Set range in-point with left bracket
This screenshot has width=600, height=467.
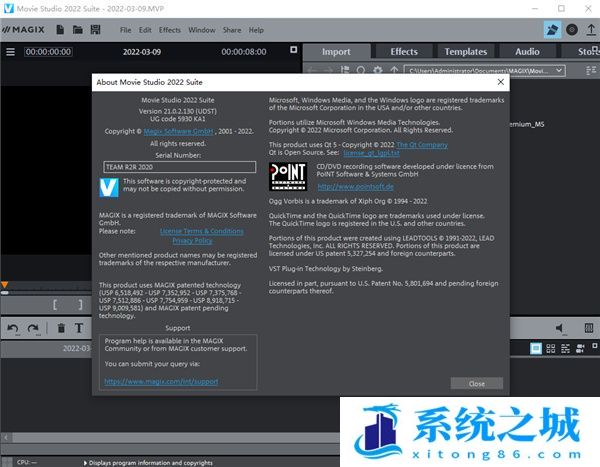click(x=55, y=305)
